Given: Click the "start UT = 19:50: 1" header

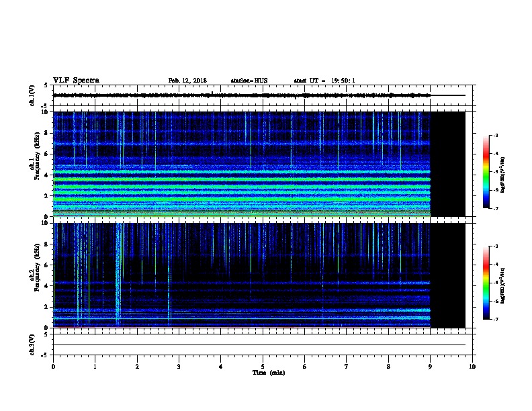Looking at the screenshot, I should [x=324, y=81].
